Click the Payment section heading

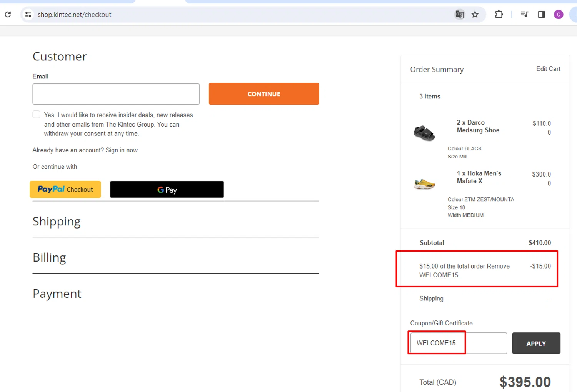tap(57, 294)
